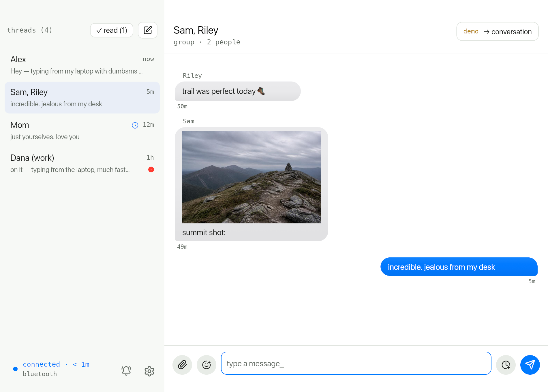The image size is (548, 392).
Task: Click the schedule message clock icon
Action: (506, 365)
